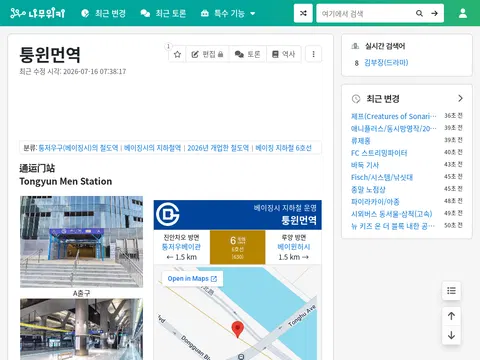Click the red map location pin
Viewport: 480px width, 360px height.
pyautogui.click(x=238, y=330)
